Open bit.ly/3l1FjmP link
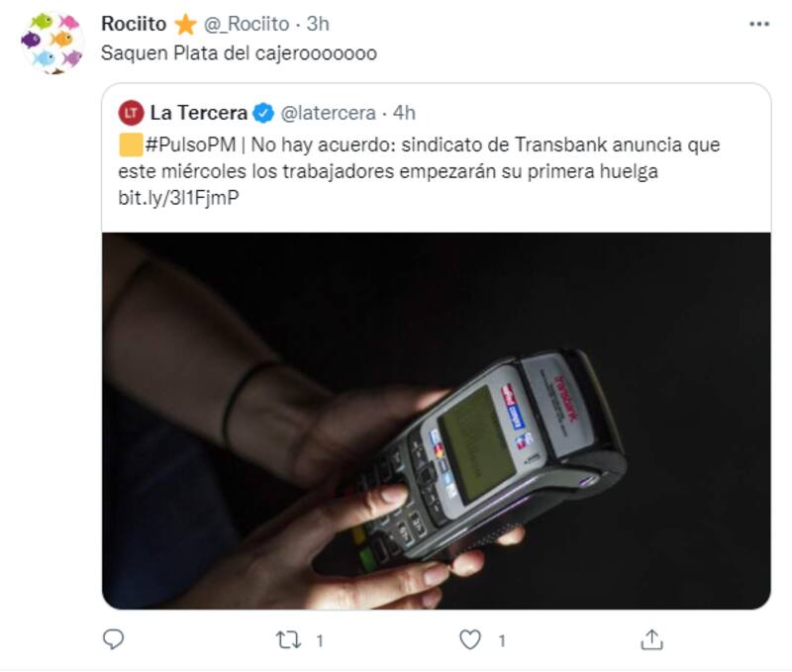The image size is (792, 672). click(178, 197)
